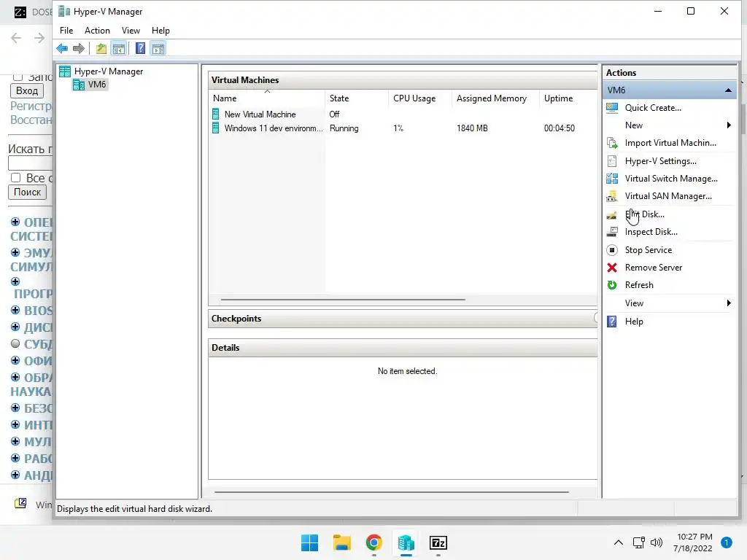Viewport: 747px width, 560px height.
Task: Click the Quick Create icon in Actions
Action: click(612, 108)
